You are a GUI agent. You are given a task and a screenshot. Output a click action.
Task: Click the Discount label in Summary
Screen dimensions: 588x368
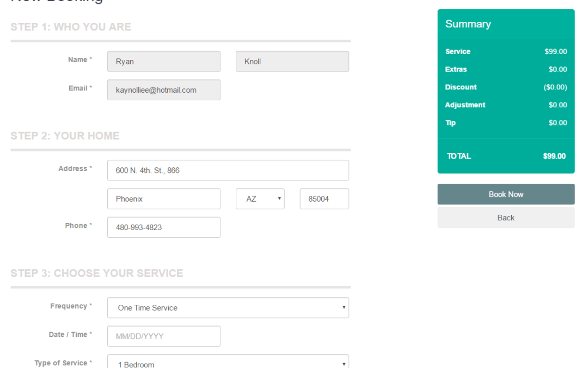(461, 87)
